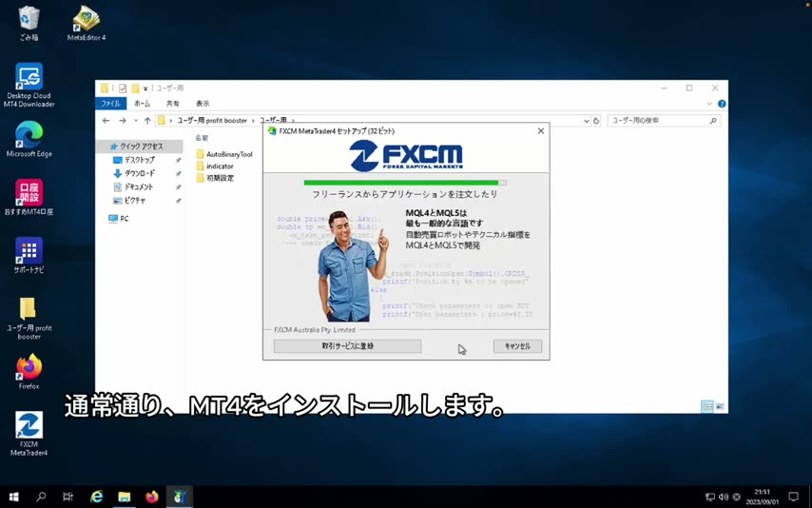Screen dimensions: 812x508
Task: Open the おすすめMT4口座 desktop shortcut
Action: tap(29, 197)
